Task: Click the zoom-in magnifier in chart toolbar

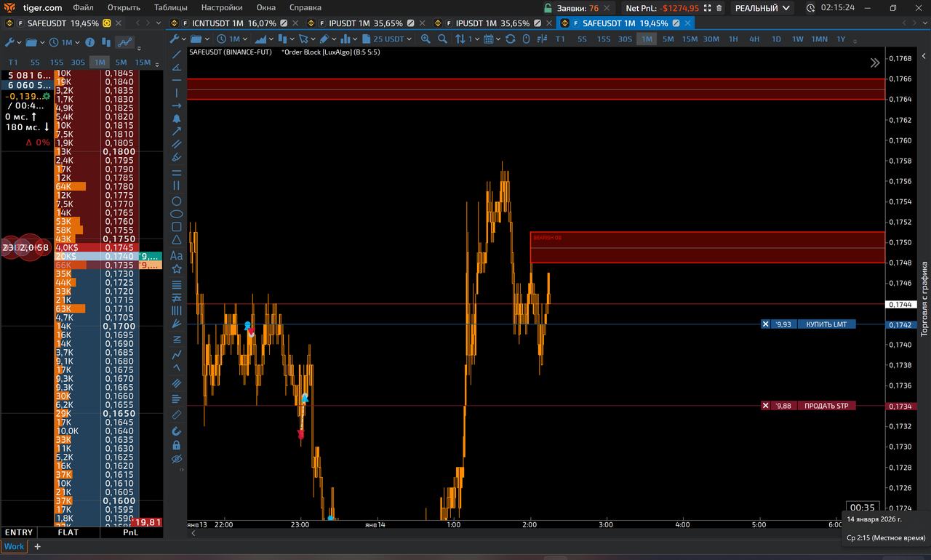Action: click(x=426, y=39)
